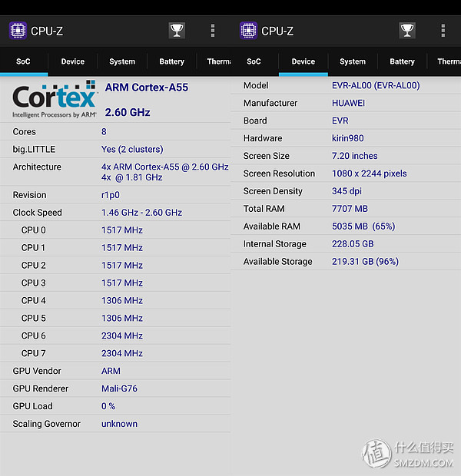Select SoC tab in left window
Image resolution: width=461 pixels, height=476 pixels.
click(x=23, y=61)
